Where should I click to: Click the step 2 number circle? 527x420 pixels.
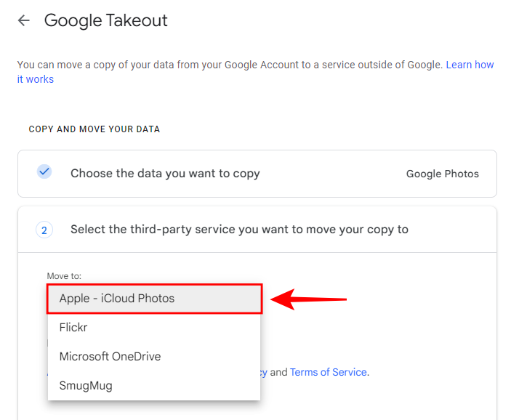[x=44, y=230]
